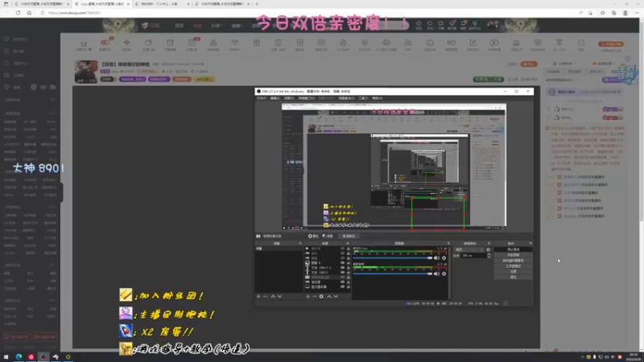
Task: Click orange follow button beside stream title
Action: [529, 64]
